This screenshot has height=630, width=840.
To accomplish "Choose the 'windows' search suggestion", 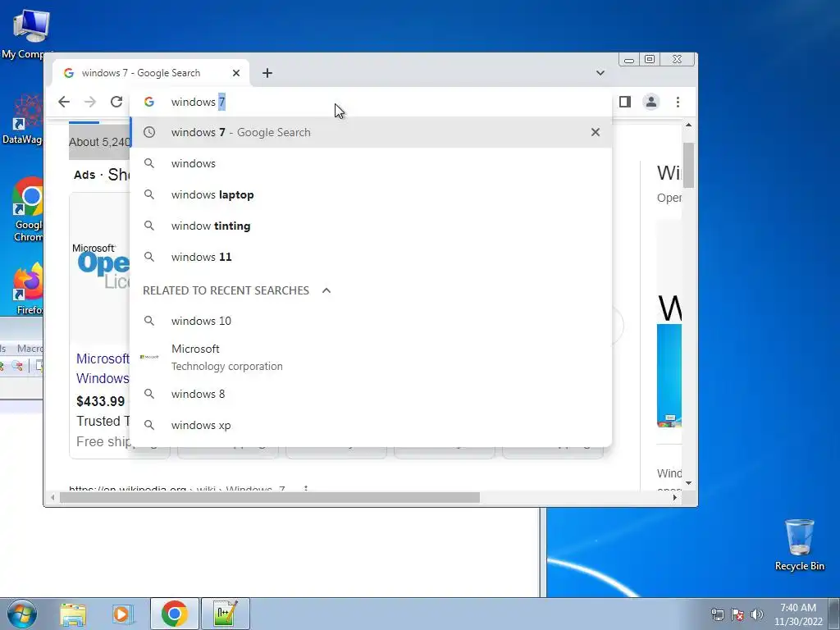I will (x=371, y=163).
